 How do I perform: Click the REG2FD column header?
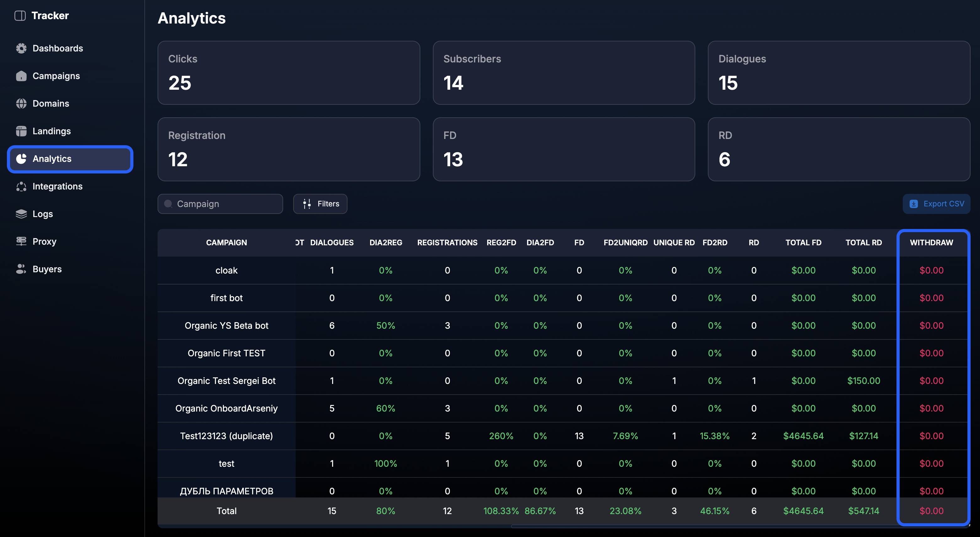click(x=501, y=242)
